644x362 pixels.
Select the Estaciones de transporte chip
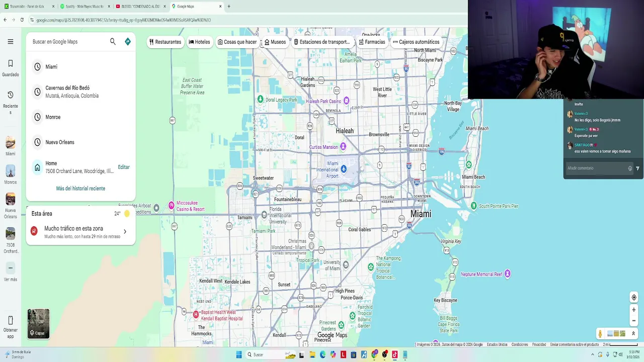point(321,42)
